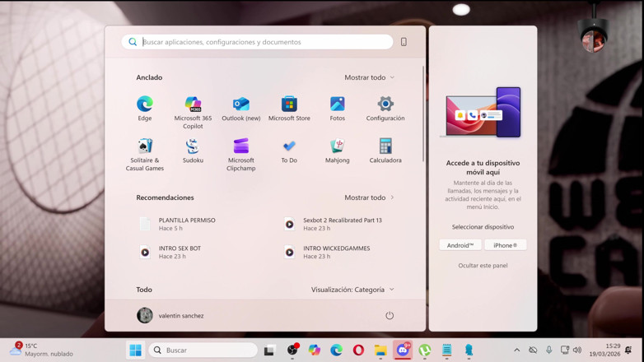This screenshot has width=644, height=362.
Task: Show all Recomendaciones with Mostrar todo
Action: coord(369,197)
